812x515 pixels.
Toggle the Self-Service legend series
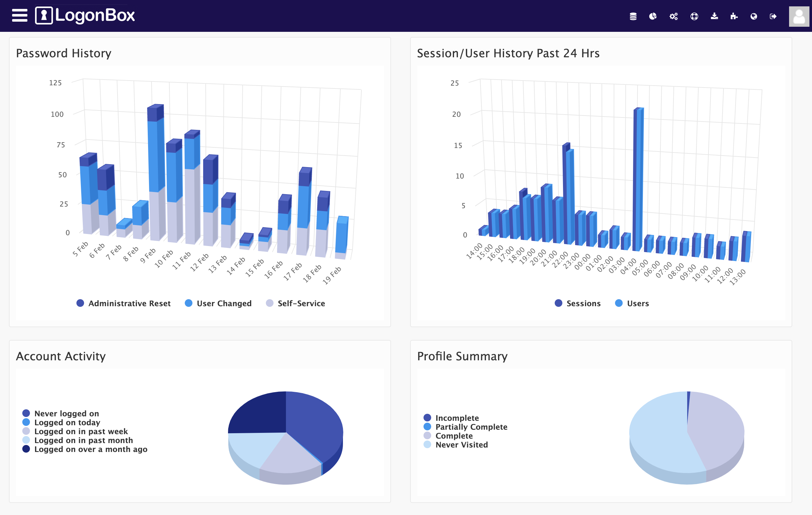pyautogui.click(x=296, y=303)
